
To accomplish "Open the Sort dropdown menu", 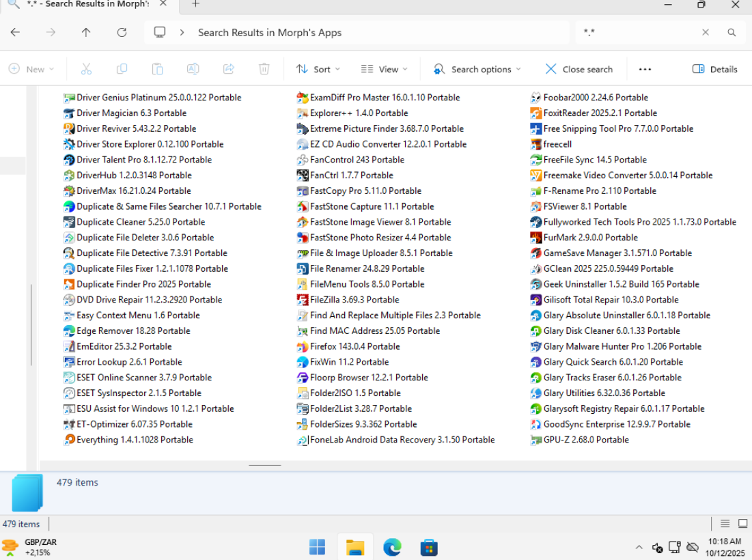I will (x=318, y=69).
